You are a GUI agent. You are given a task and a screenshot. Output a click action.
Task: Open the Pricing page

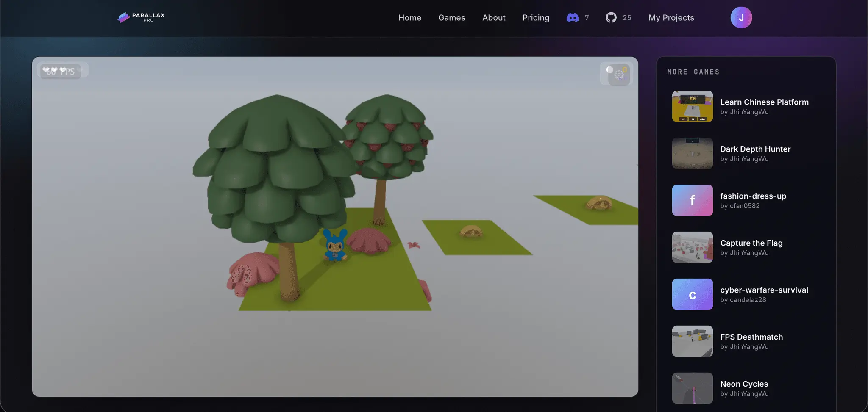pos(536,18)
